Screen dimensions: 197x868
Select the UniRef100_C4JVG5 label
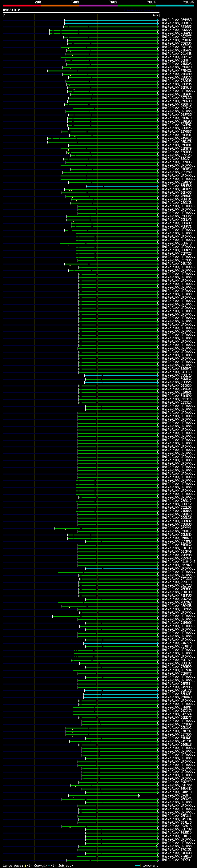click(177, 115)
